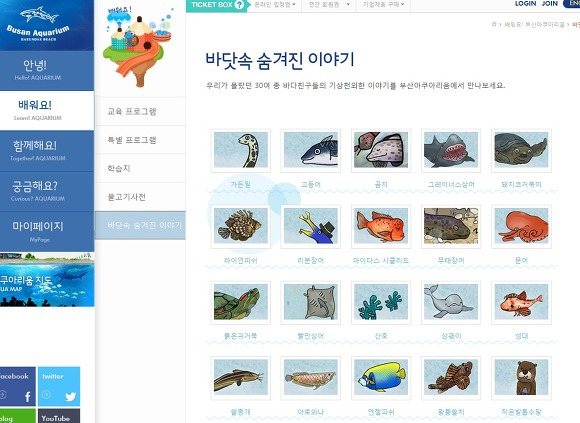
Task: Click the 작은발톱수달 caption link
Action: 521,412
